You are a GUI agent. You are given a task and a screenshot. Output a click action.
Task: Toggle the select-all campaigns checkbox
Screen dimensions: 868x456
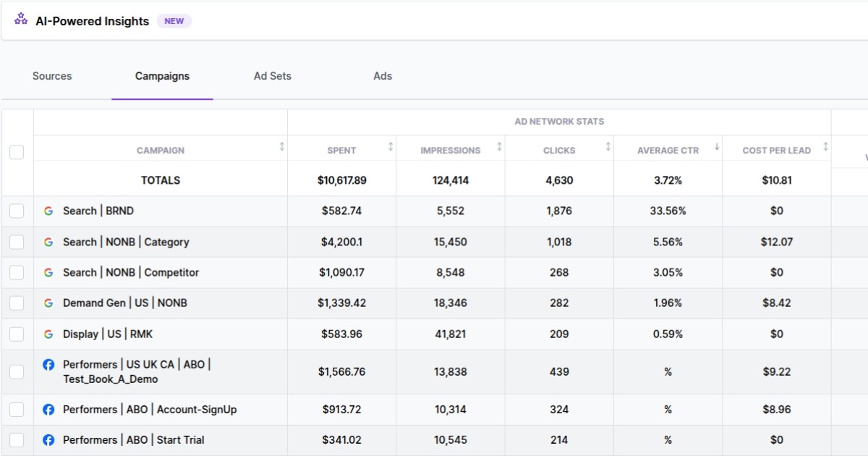(17, 152)
